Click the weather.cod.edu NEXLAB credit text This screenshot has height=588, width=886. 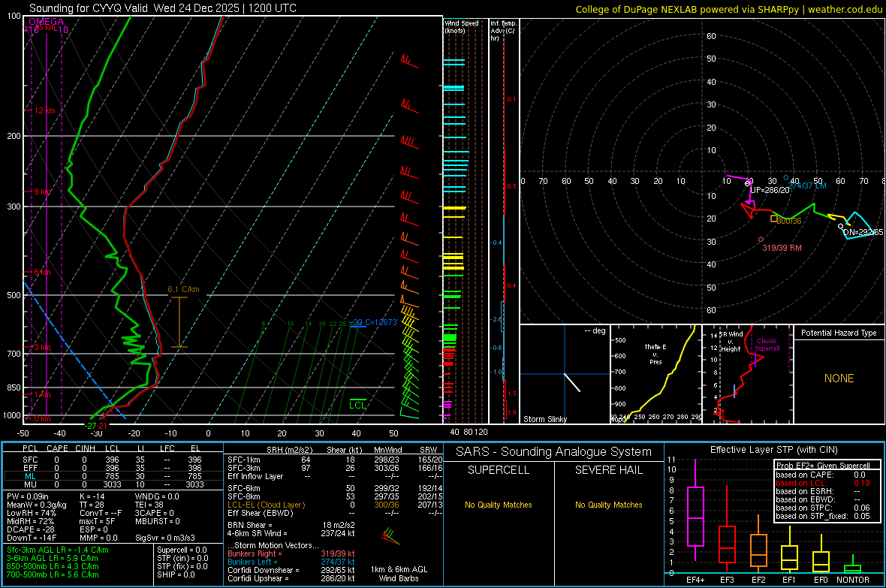tap(728, 9)
